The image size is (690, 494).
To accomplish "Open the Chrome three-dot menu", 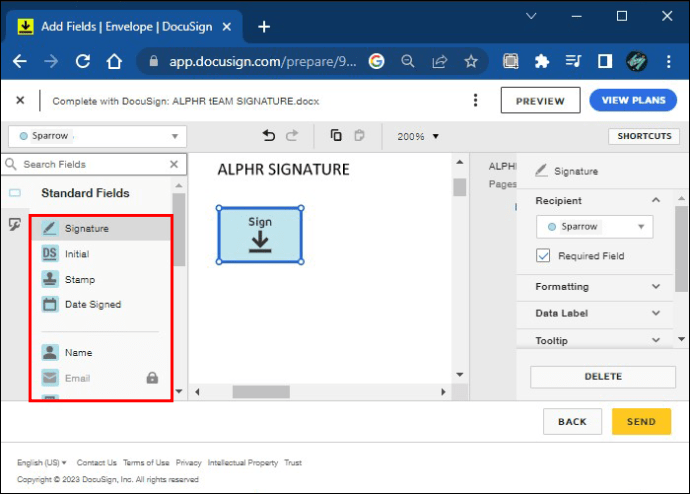I will pyautogui.click(x=668, y=61).
